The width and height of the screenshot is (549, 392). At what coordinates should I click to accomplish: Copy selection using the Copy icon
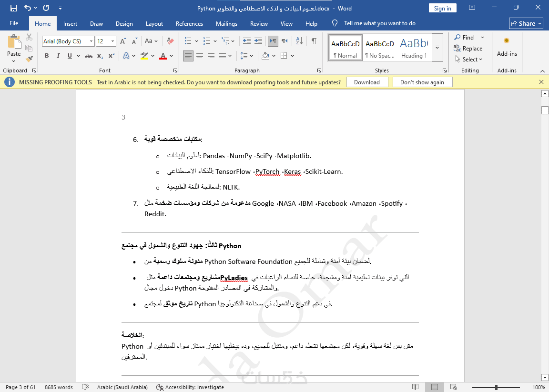(x=29, y=48)
